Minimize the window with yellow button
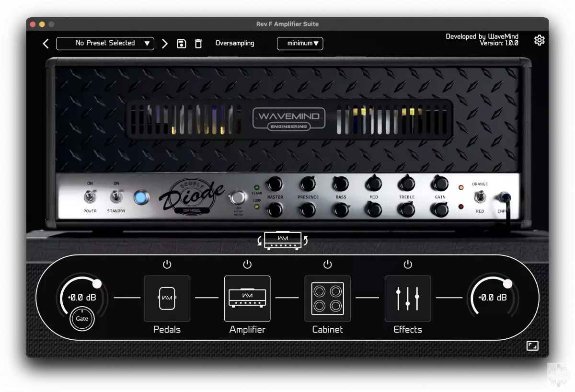This screenshot has width=575, height=392. [42, 24]
